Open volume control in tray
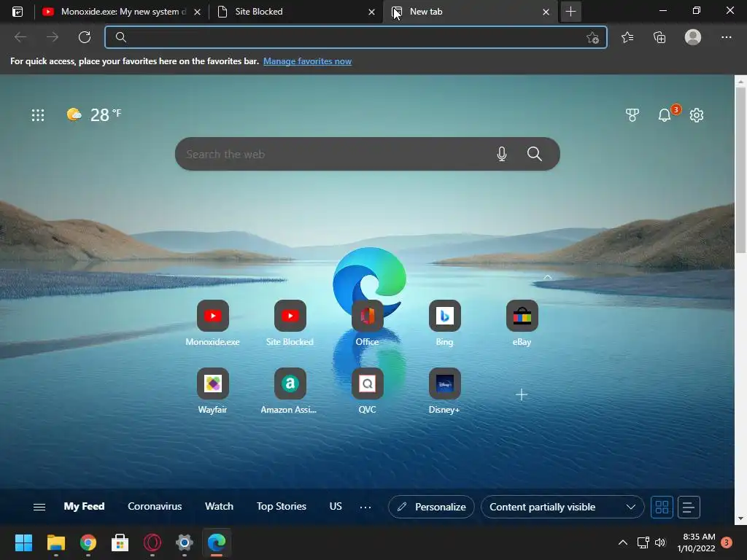 (x=659, y=542)
